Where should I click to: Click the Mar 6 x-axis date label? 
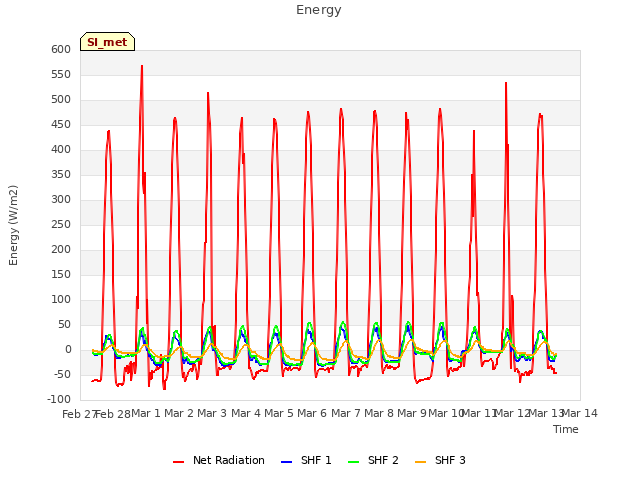[312, 413]
